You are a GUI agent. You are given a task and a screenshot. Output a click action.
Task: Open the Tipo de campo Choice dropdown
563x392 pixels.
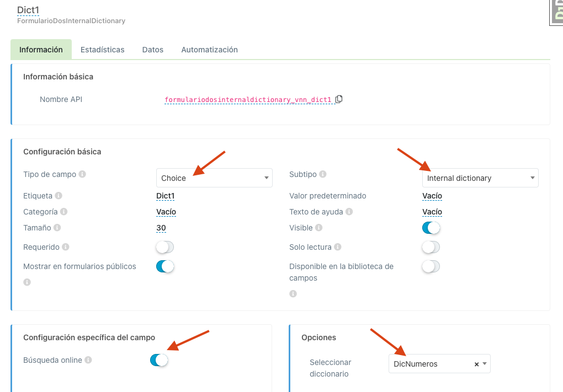tap(214, 178)
